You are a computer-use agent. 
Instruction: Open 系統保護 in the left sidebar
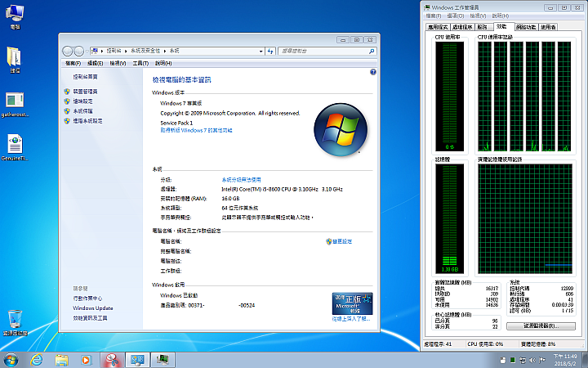(x=82, y=111)
